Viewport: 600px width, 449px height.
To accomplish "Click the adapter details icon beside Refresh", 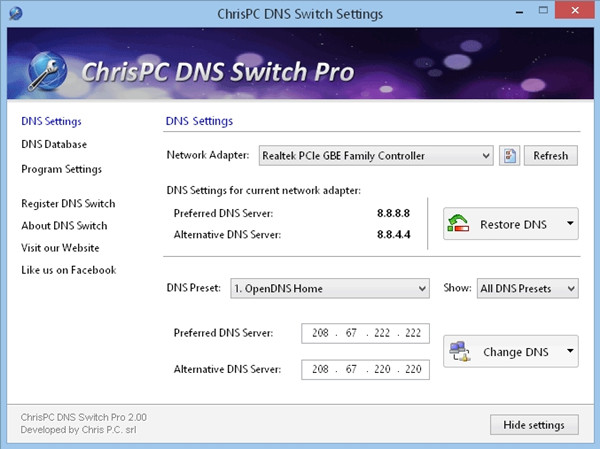I will coord(509,155).
